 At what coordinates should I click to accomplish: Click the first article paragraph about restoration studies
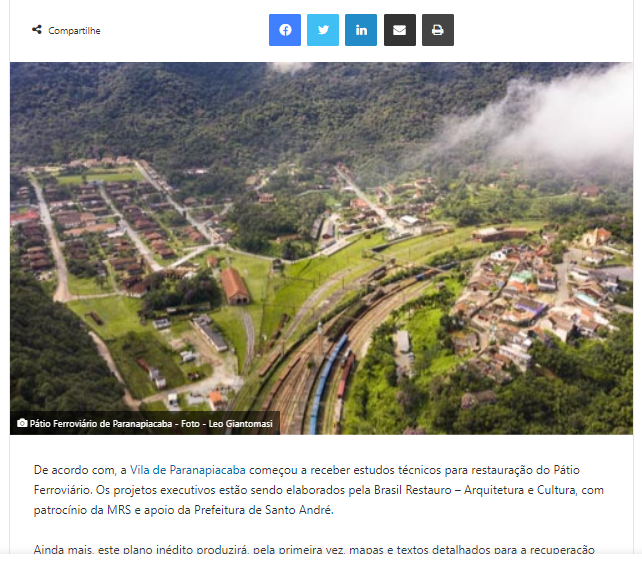click(319, 490)
